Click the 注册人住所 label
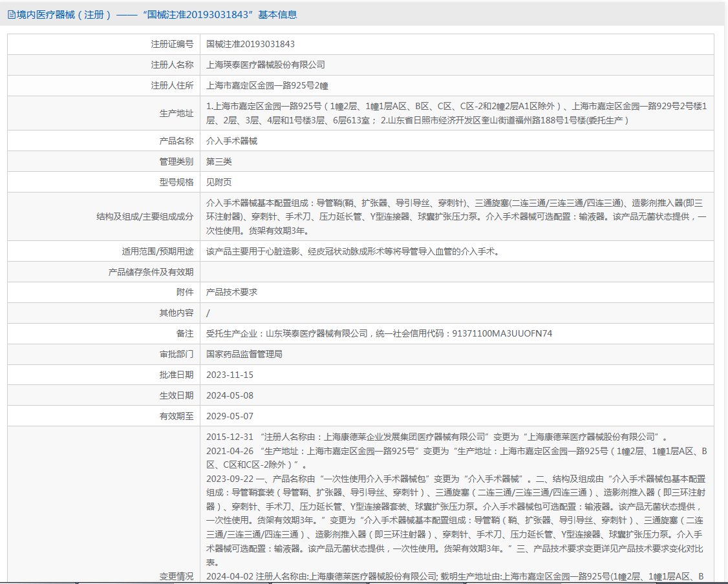728x584 pixels. (172, 86)
